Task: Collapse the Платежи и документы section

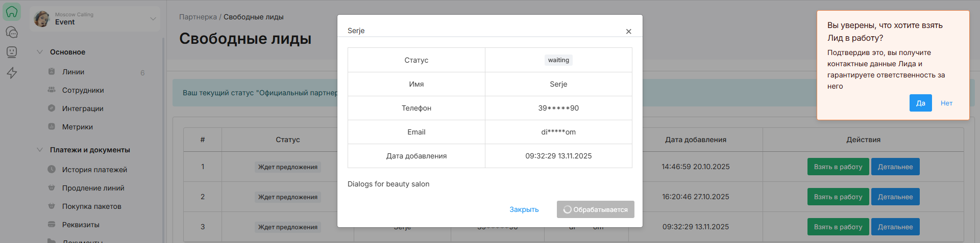Action: [x=40, y=150]
